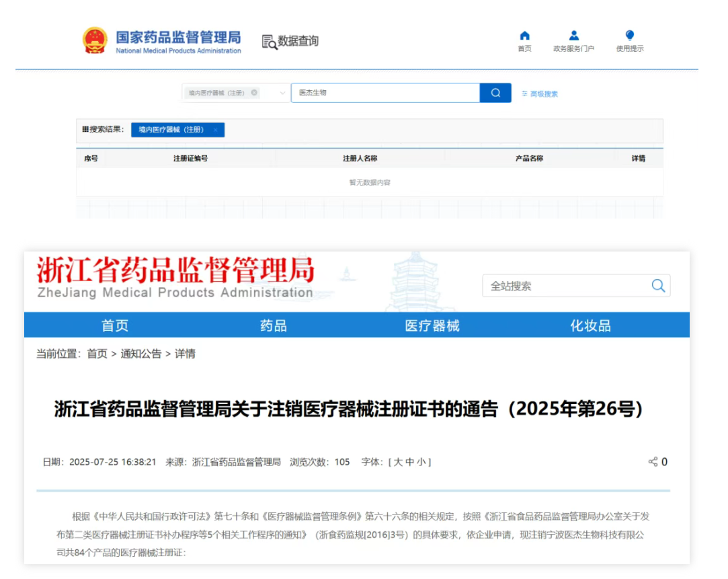Image resolution: width=728 pixels, height=579 pixels.
Task: Remove the 境内医疗器械 tag in the selector
Action: (x=254, y=93)
